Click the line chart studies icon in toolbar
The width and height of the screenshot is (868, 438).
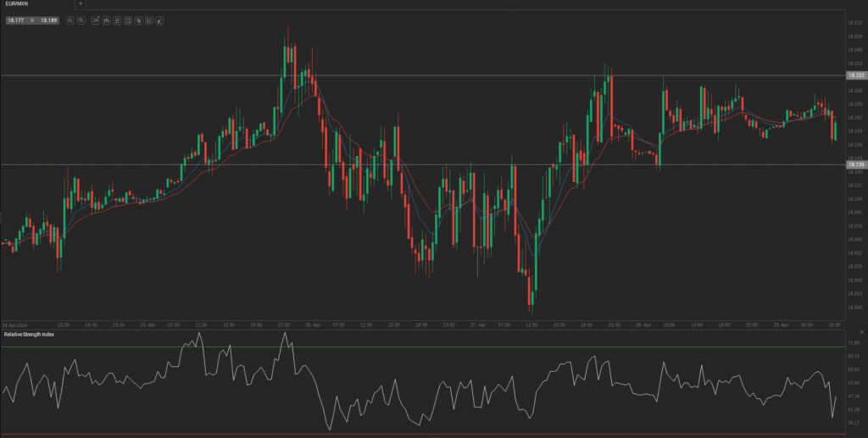click(x=127, y=19)
